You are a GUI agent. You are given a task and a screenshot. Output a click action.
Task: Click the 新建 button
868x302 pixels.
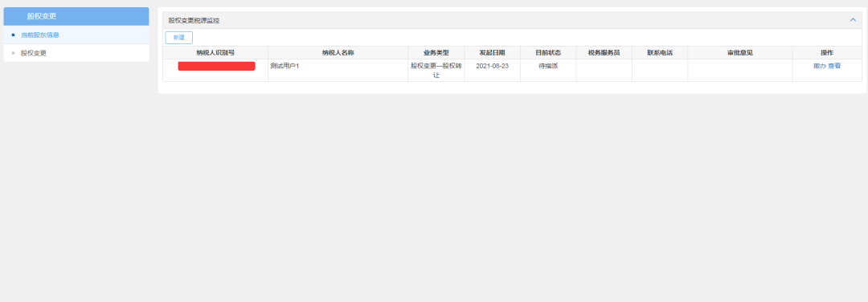click(178, 38)
